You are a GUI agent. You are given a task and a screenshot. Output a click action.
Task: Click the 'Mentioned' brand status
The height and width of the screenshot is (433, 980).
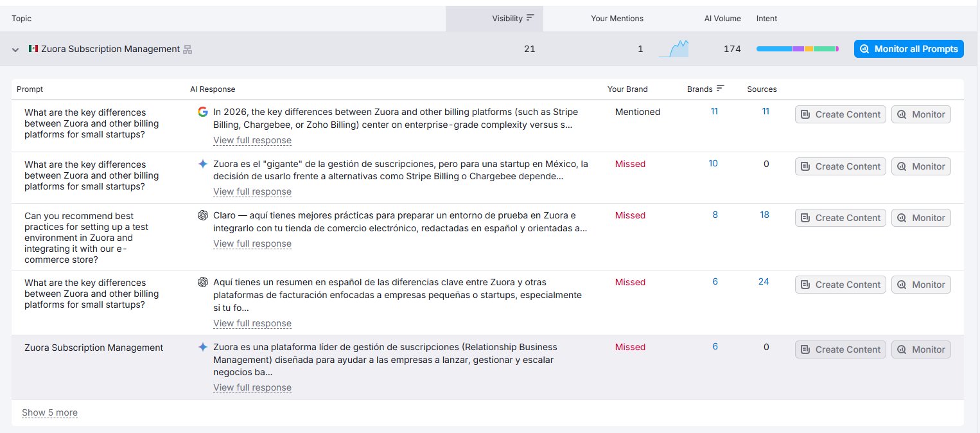(x=638, y=112)
